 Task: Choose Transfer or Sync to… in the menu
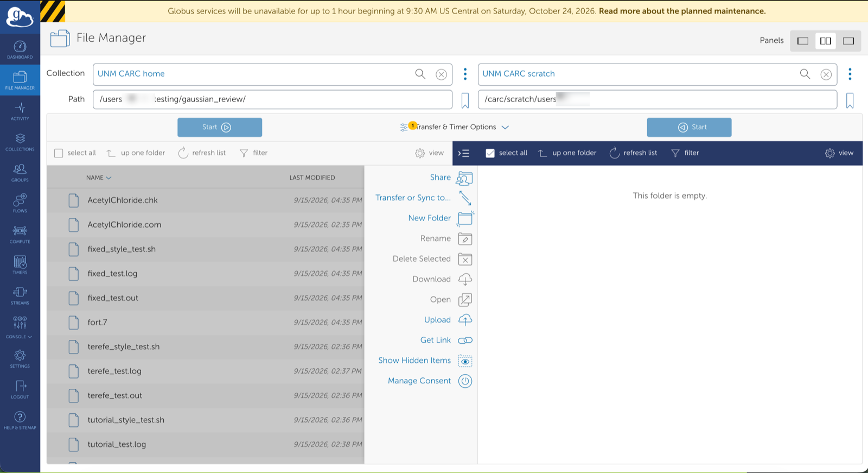[x=413, y=198]
